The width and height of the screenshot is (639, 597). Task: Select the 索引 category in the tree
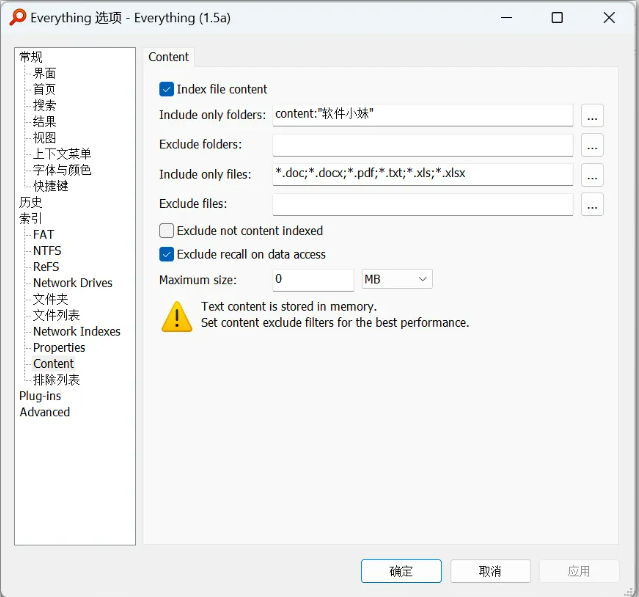[x=31, y=218]
